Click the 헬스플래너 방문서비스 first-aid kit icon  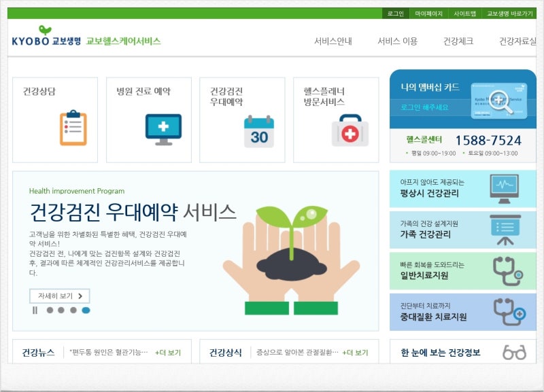pos(350,130)
